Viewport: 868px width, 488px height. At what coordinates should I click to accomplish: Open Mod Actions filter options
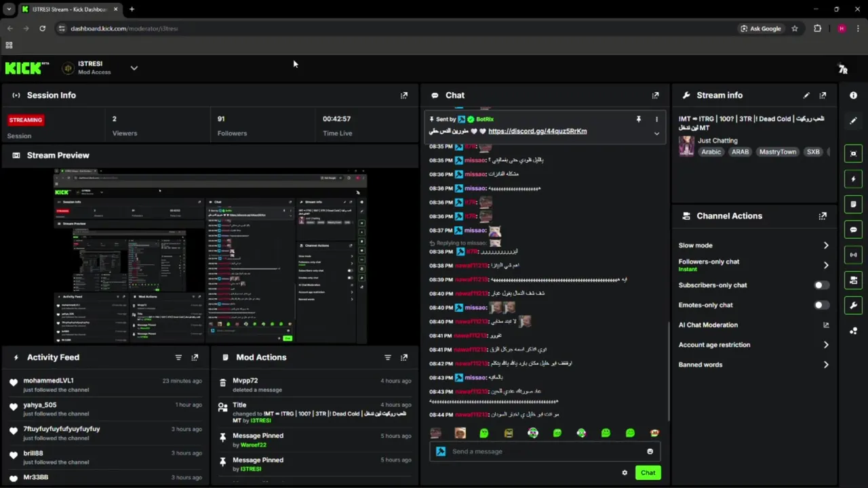(x=388, y=357)
